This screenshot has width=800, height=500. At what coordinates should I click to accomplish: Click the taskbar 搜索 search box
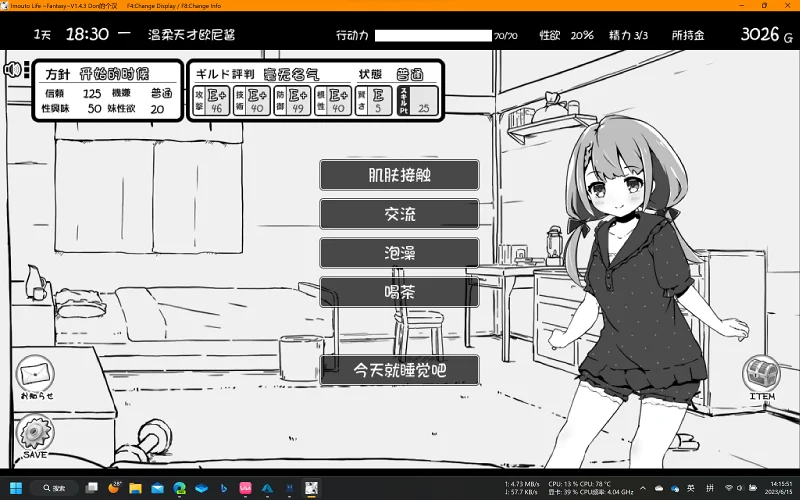pyautogui.click(x=54, y=488)
